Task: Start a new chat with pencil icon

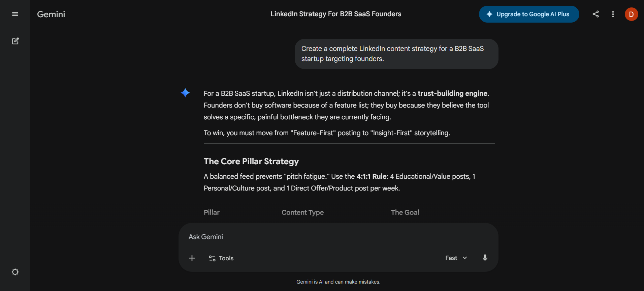Action: point(15,41)
